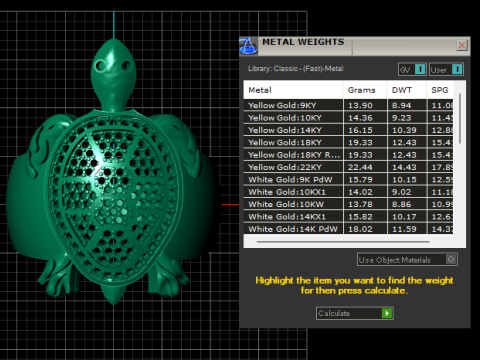This screenshot has height=360, width=480.
Task: Select the White Gold:9K PdW row
Action: point(348,179)
